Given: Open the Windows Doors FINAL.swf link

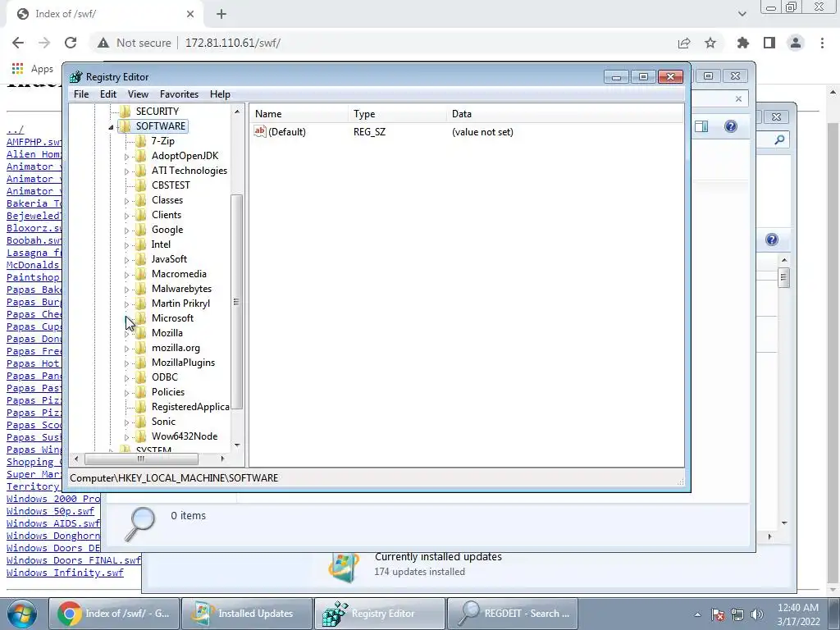Looking at the screenshot, I should tap(74, 560).
